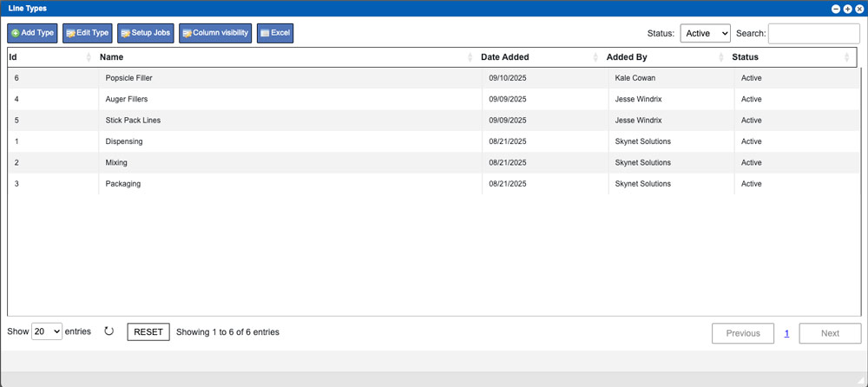Click the Next page button
Image resolution: width=868 pixels, height=387 pixels.
coord(830,333)
